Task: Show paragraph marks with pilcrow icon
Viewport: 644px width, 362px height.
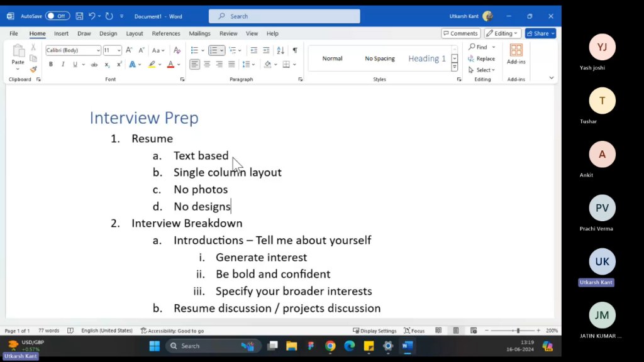Action: [295, 50]
